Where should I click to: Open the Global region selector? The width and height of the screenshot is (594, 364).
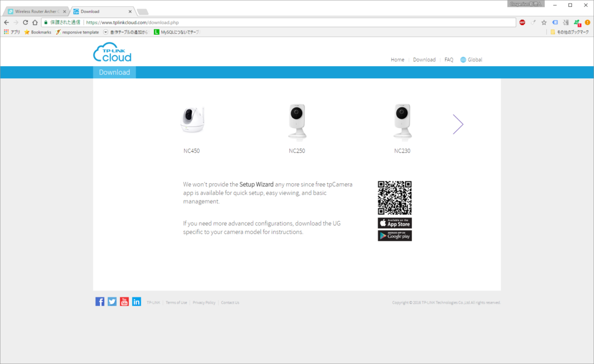[x=471, y=59]
